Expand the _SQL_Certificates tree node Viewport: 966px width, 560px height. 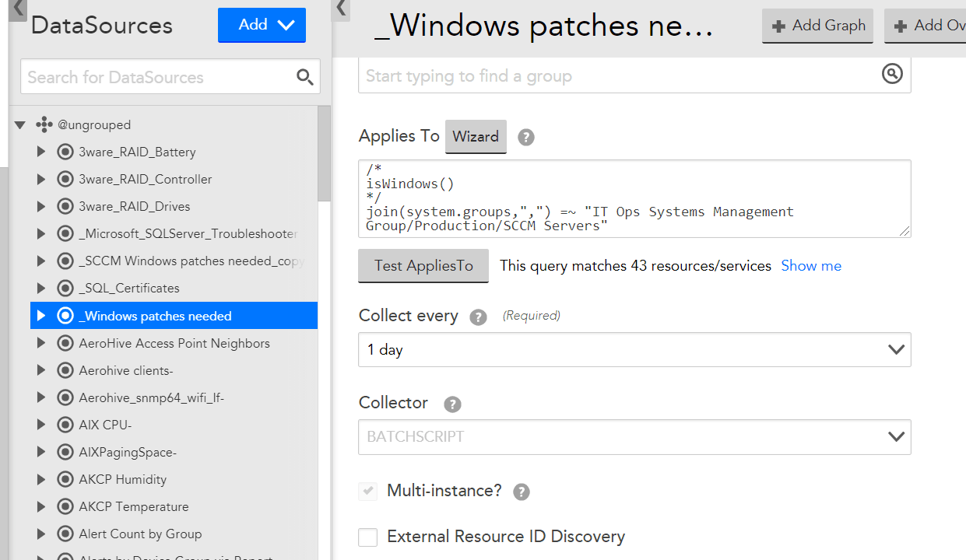click(x=41, y=288)
